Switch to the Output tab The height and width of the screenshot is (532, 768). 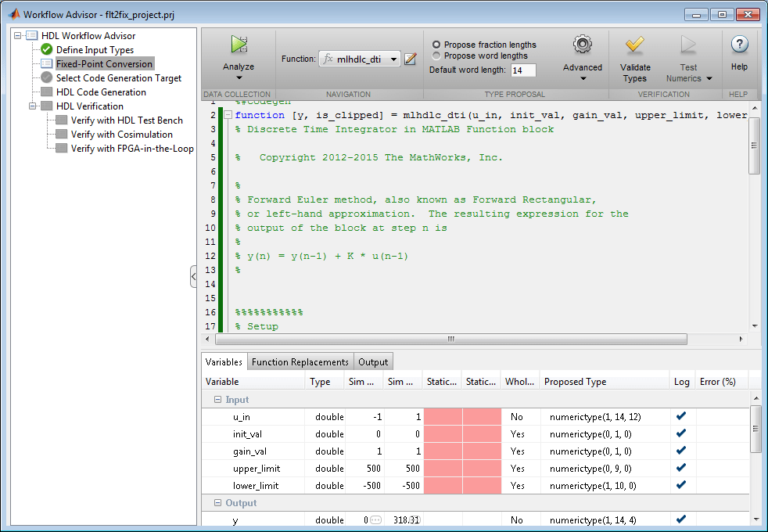(373, 362)
